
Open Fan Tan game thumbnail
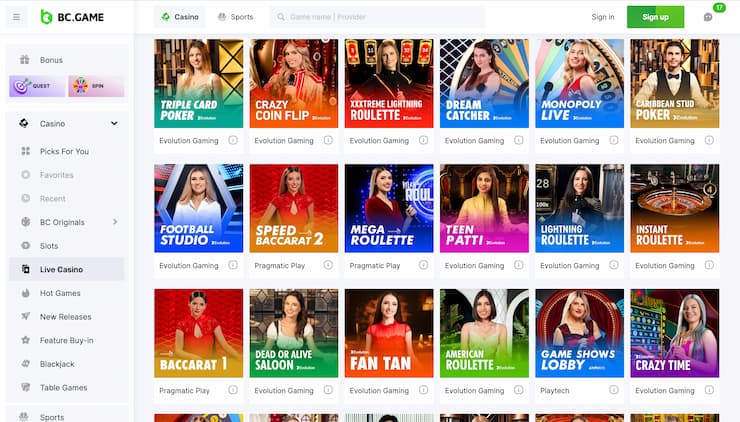tap(389, 333)
